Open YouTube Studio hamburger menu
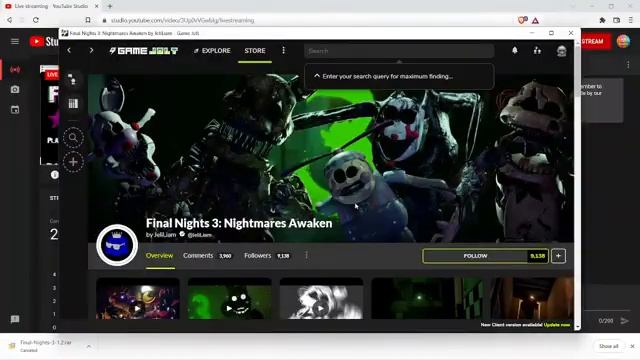The width and height of the screenshot is (640, 360). (x=15, y=41)
